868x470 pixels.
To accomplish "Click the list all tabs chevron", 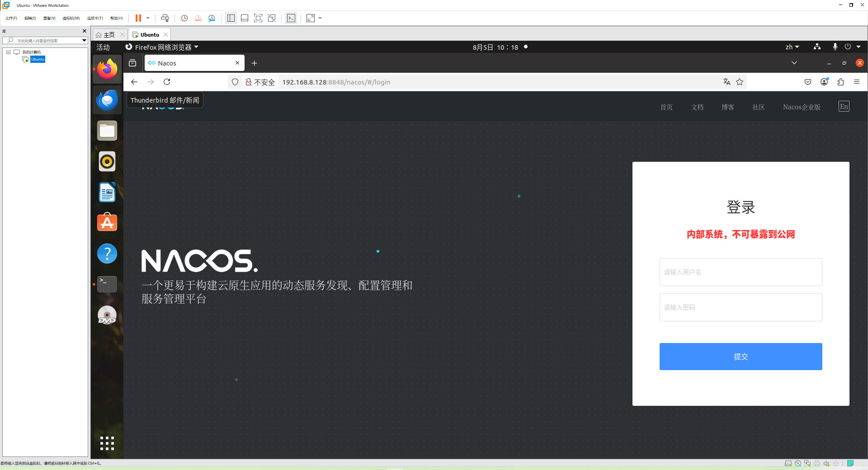I will [x=794, y=63].
